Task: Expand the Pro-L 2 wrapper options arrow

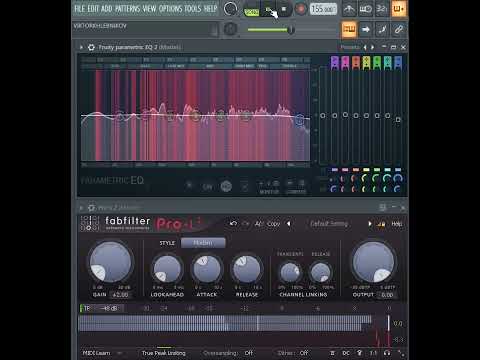Action: pyautogui.click(x=81, y=208)
